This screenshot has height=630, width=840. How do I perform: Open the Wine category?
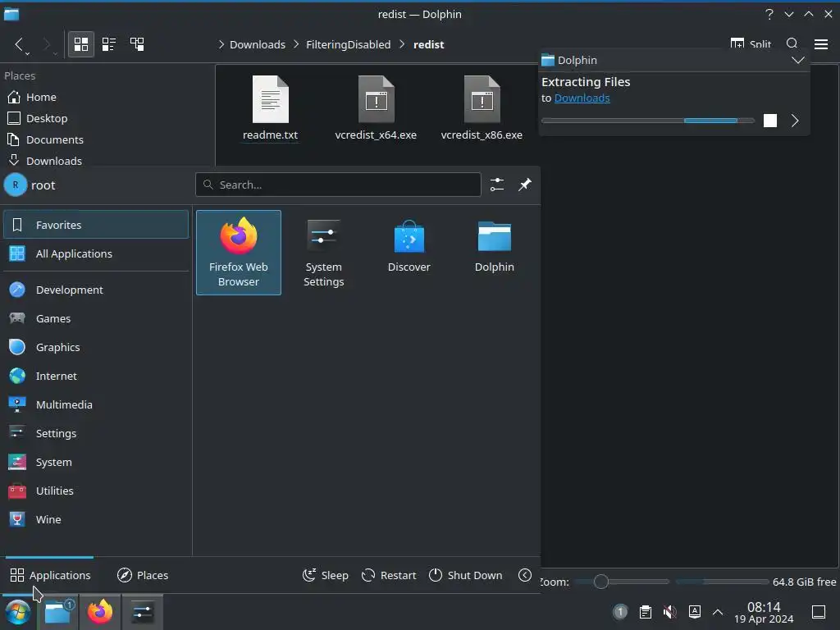point(96,519)
